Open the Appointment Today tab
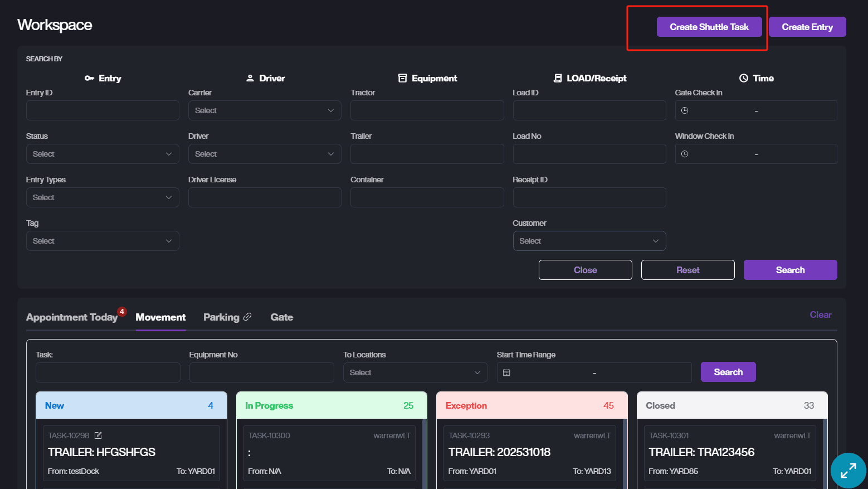Viewport: 868px width, 489px height. pos(72,317)
